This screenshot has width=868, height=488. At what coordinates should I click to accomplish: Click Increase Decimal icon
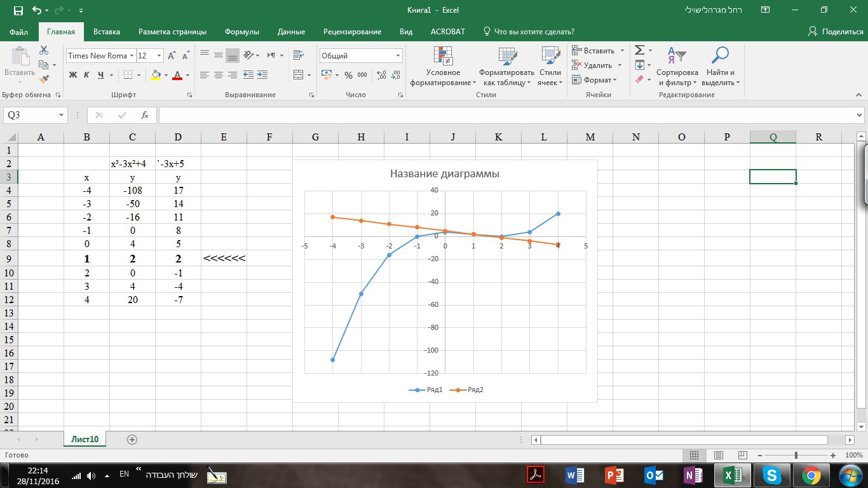(381, 75)
